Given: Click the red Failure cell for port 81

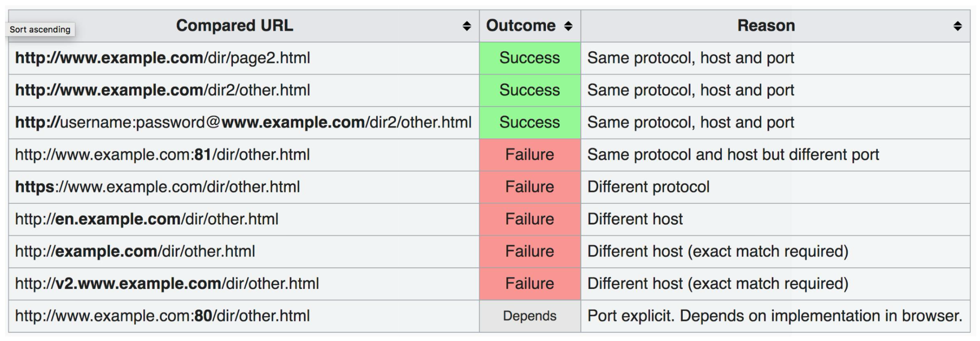Looking at the screenshot, I should click(x=530, y=155).
